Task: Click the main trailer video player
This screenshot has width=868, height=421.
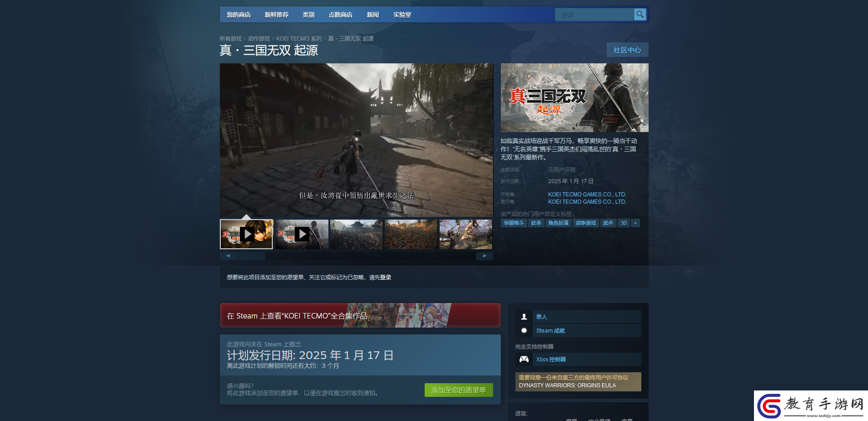Action: pos(356,140)
